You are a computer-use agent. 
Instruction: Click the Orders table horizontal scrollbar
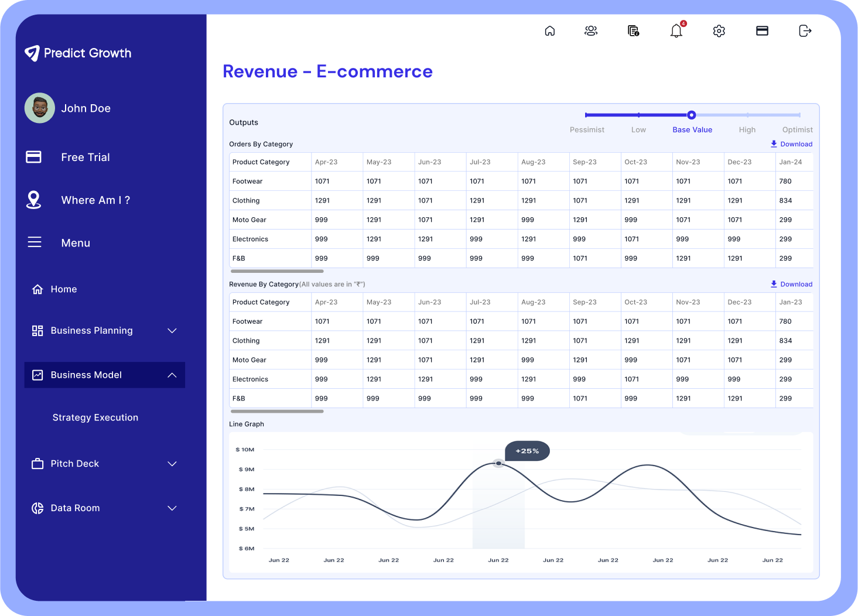point(277,272)
